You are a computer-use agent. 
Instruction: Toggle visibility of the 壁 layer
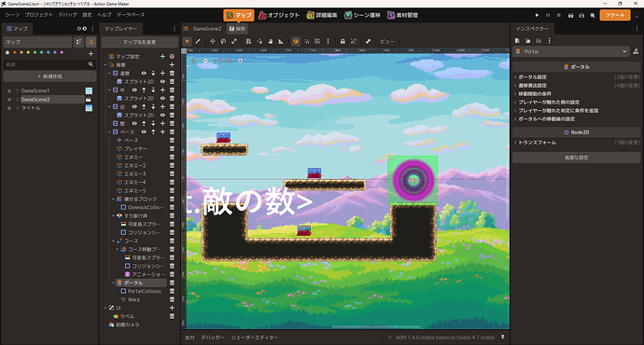click(134, 123)
